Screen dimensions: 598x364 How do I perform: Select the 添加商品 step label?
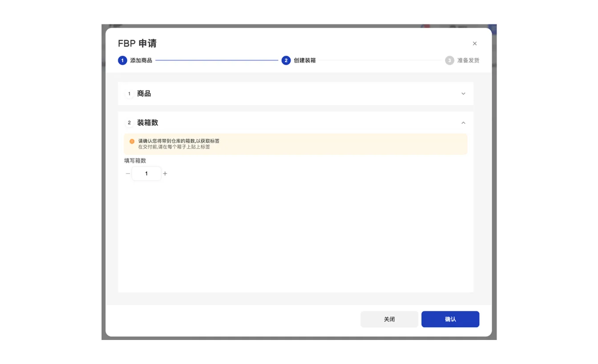(141, 61)
